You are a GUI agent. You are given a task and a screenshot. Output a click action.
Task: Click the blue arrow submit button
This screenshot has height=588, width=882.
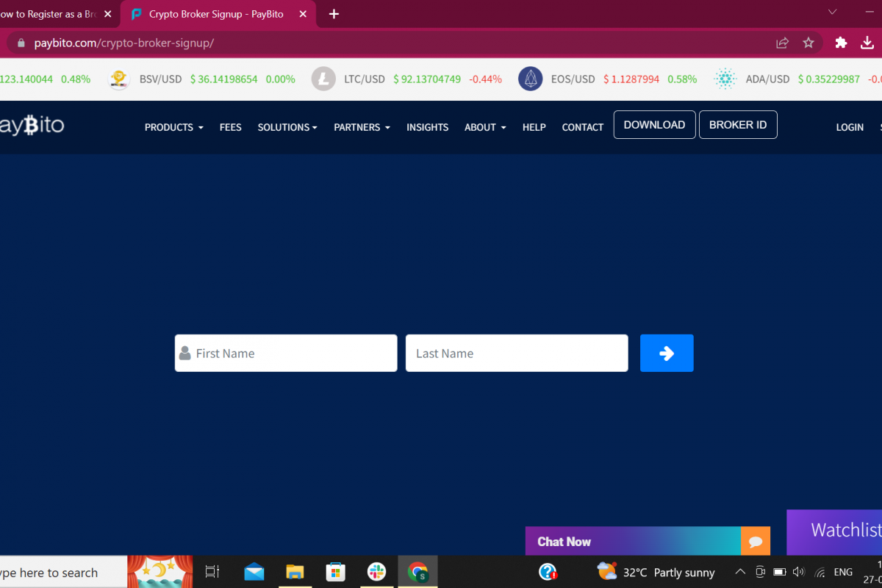click(667, 354)
